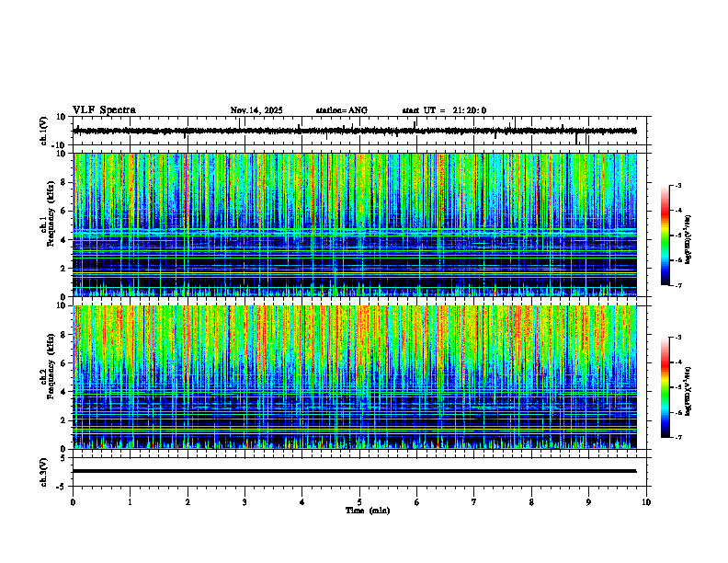Click the ch.2 'Frequency (kHz)' axis label
This screenshot has width=728, height=563.
click(x=51, y=366)
